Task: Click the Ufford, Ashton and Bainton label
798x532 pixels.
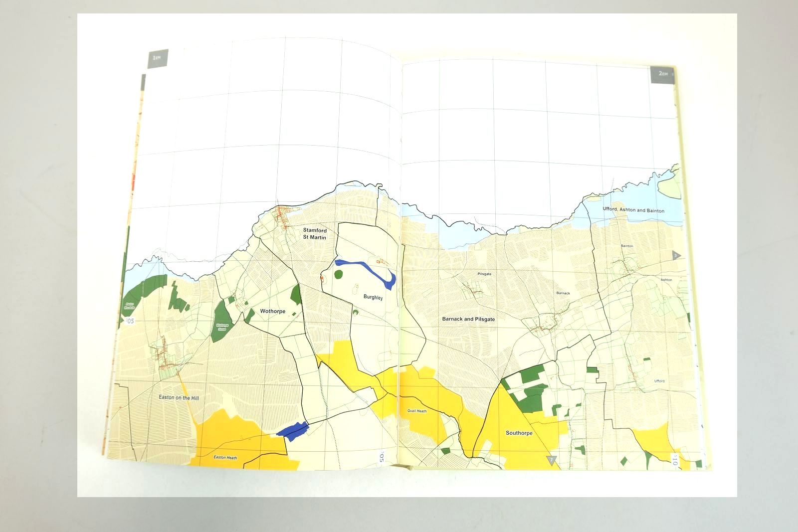Action: click(x=633, y=210)
